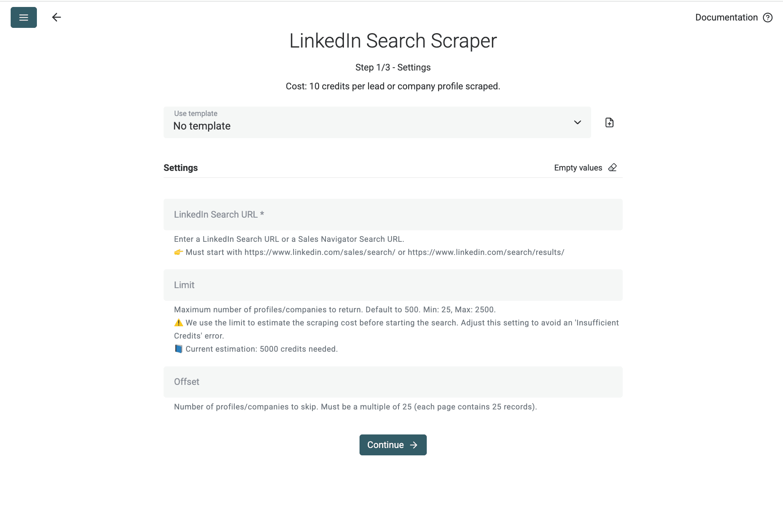Open the Documentation help icon
The height and width of the screenshot is (532, 783).
[768, 17]
